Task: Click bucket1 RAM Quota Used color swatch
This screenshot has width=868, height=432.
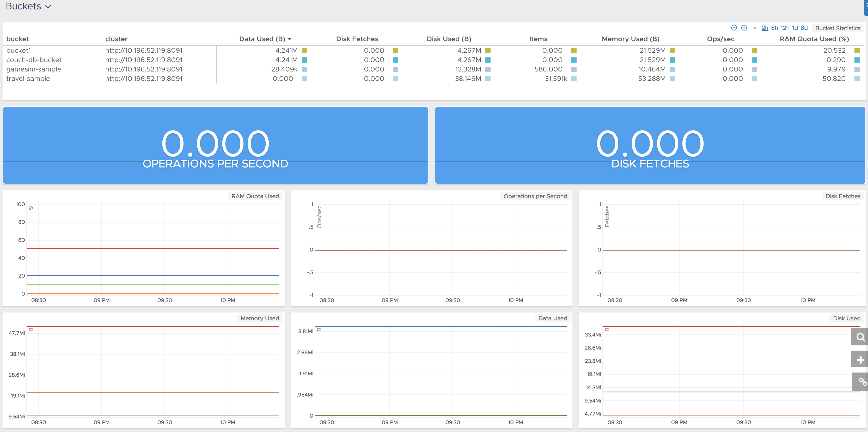Action: tap(857, 51)
